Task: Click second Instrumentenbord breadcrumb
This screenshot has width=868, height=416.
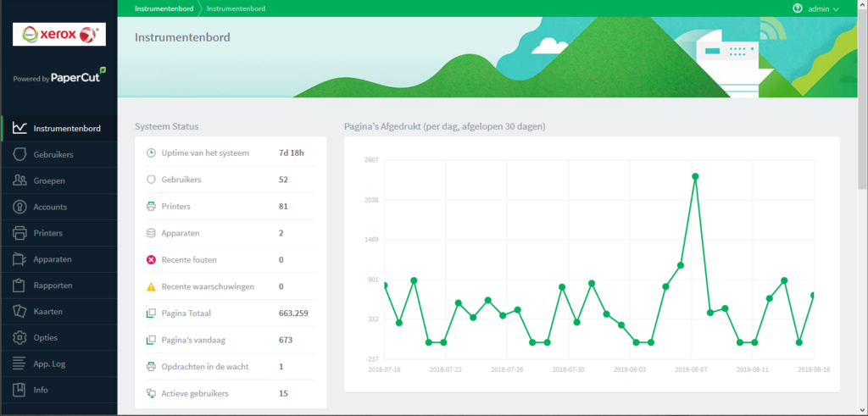Action: [x=236, y=8]
